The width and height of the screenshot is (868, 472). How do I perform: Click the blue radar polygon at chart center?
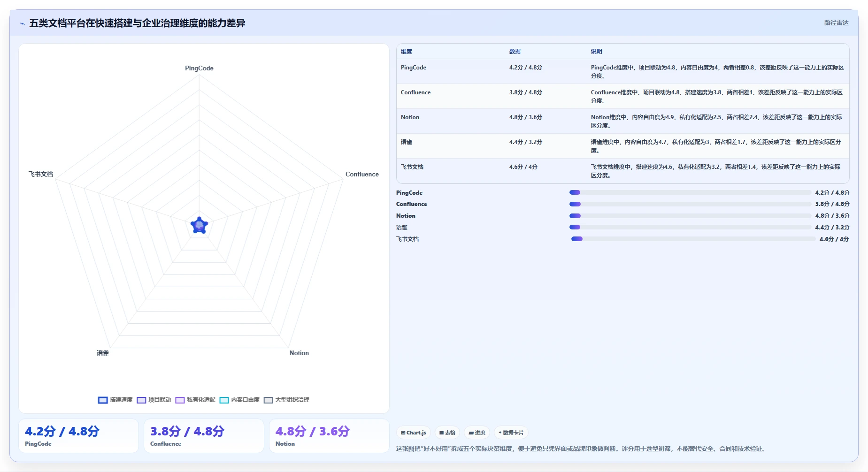click(199, 226)
